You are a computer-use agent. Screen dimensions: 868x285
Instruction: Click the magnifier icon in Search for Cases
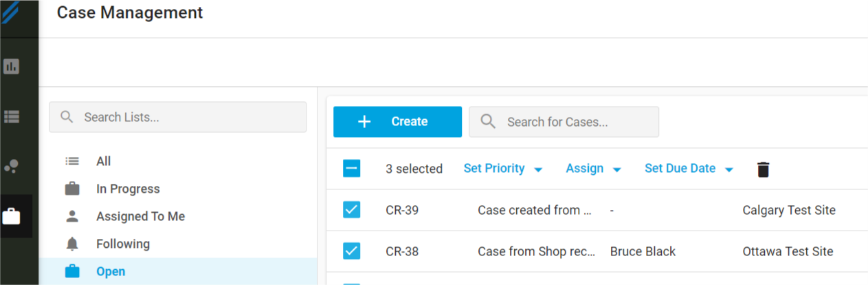coord(488,122)
